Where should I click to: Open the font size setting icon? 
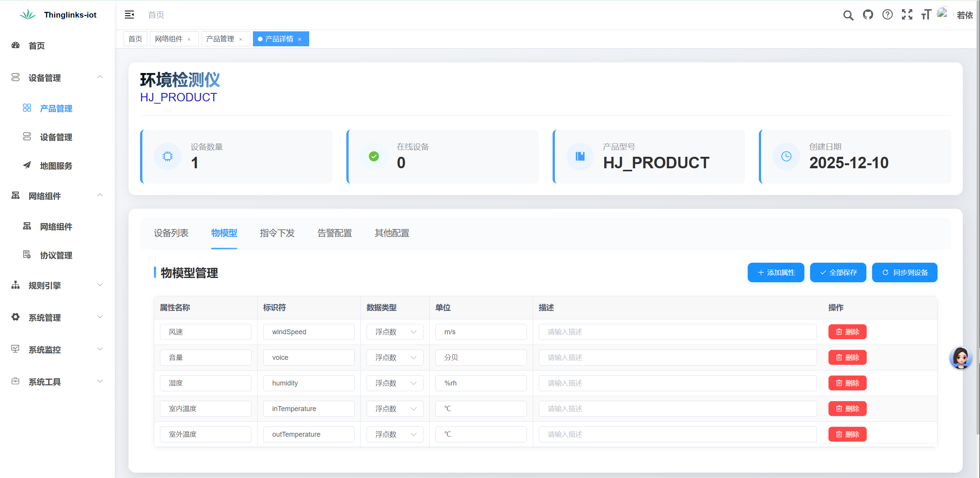(926, 15)
